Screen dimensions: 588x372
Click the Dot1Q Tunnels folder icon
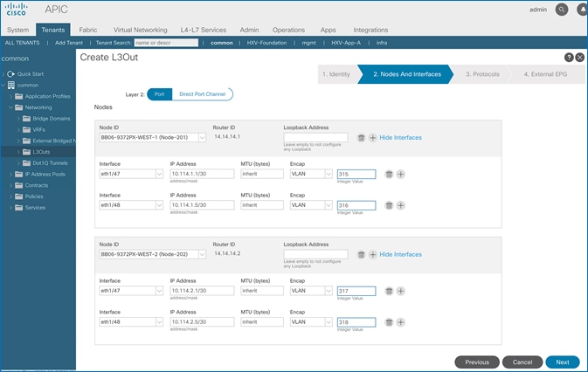[26, 163]
